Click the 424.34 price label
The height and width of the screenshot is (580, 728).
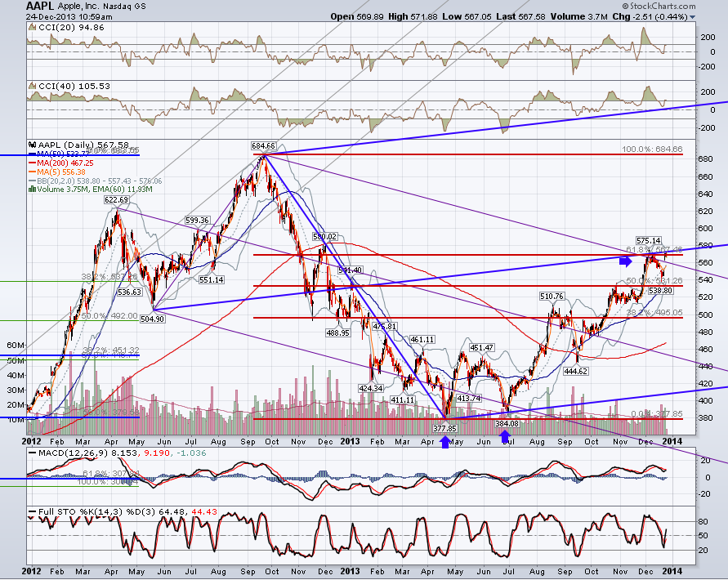pyautogui.click(x=370, y=388)
